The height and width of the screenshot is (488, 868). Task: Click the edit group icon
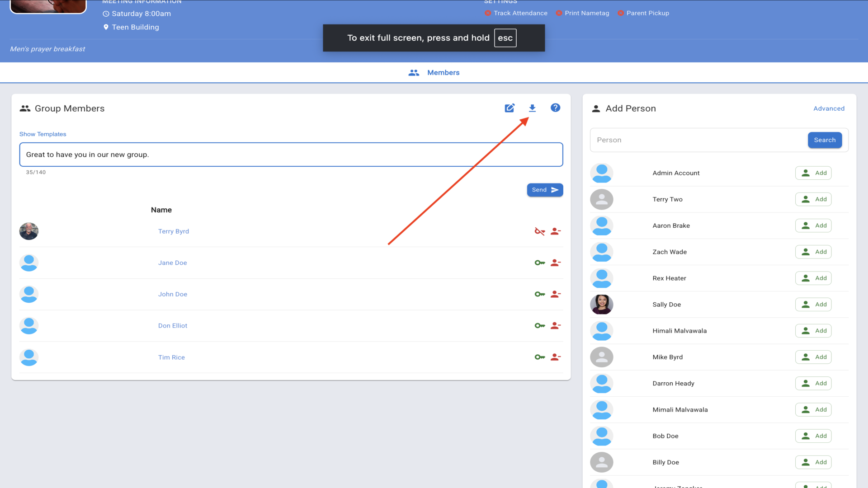(509, 108)
